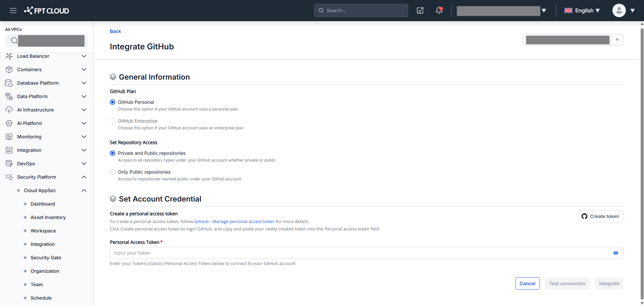The image size is (644, 305).
Task: Click the AI Infrastructure icon
Action: [x=9, y=110]
